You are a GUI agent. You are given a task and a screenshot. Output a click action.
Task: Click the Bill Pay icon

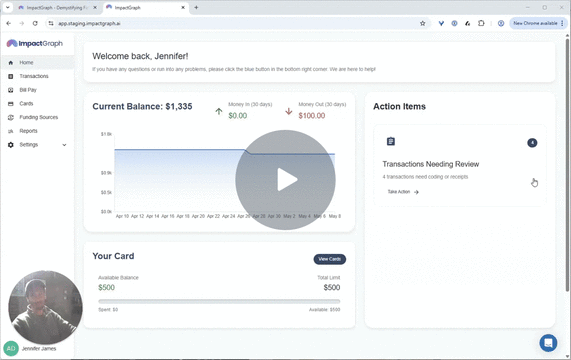pyautogui.click(x=11, y=90)
